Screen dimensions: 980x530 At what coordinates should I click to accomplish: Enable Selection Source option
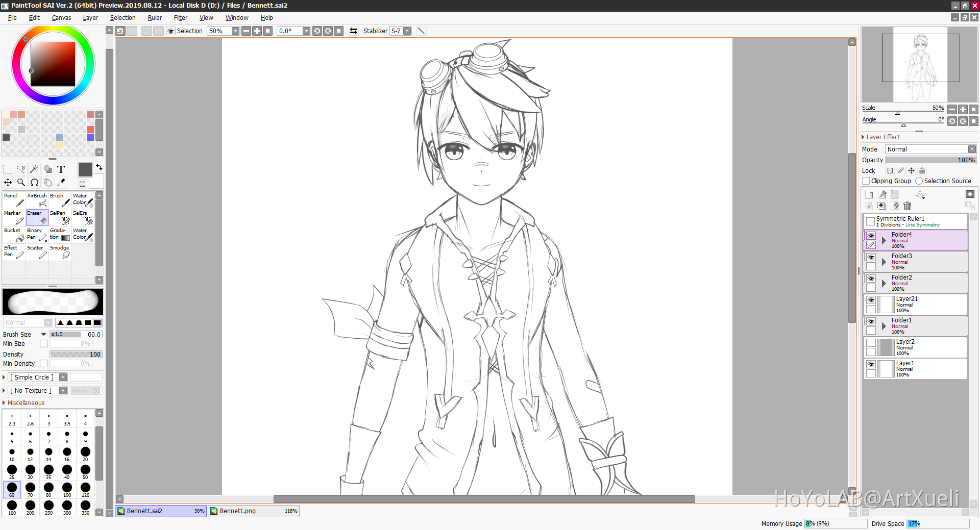tap(919, 181)
